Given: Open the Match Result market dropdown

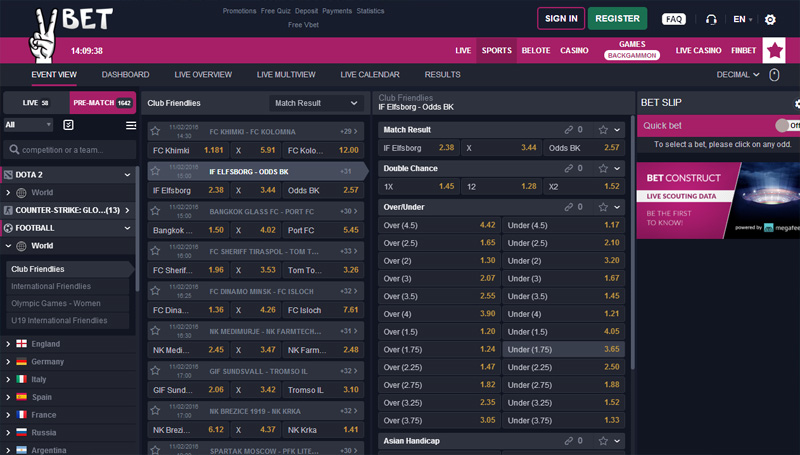Looking at the screenshot, I should [316, 103].
